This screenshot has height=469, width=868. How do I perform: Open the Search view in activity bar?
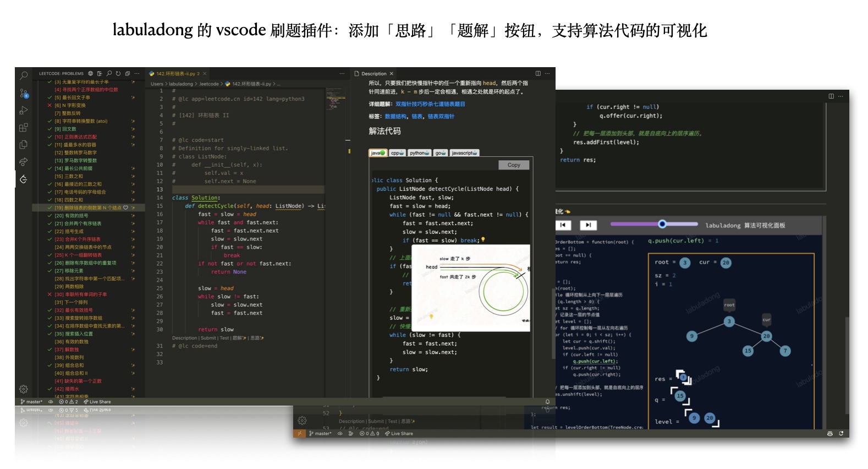point(24,76)
